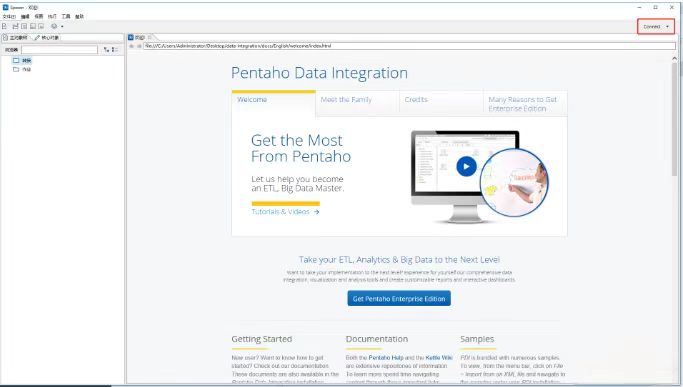Select the Welcome page tab
This screenshot has height=387, width=683.
click(274, 103)
